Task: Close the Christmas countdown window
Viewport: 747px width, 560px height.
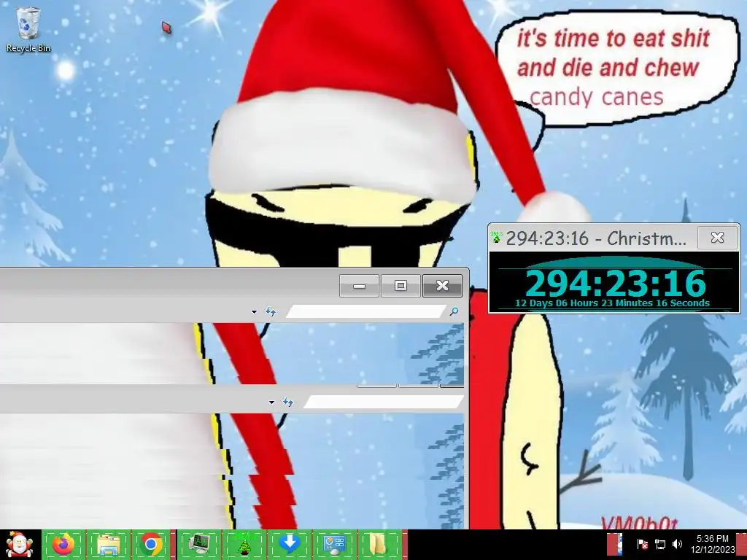Action: tap(717, 238)
